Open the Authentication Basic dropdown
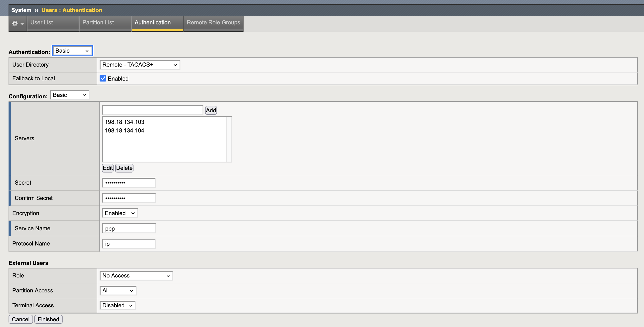Viewport: 644px width, 327px height. click(72, 51)
